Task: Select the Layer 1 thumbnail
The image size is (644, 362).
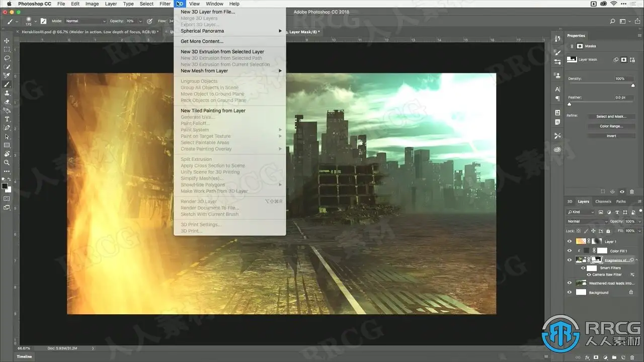Action: point(581,241)
